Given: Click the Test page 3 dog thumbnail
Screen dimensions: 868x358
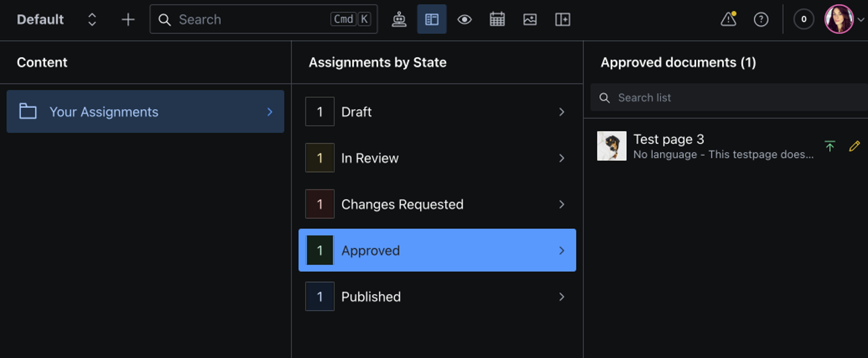Looking at the screenshot, I should coord(612,146).
